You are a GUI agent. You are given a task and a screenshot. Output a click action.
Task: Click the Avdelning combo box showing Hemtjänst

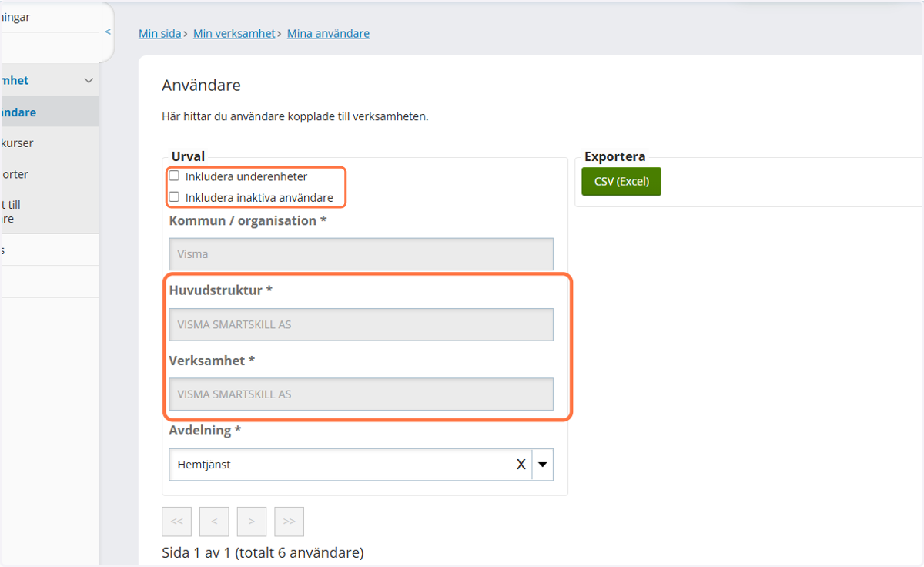click(x=361, y=465)
